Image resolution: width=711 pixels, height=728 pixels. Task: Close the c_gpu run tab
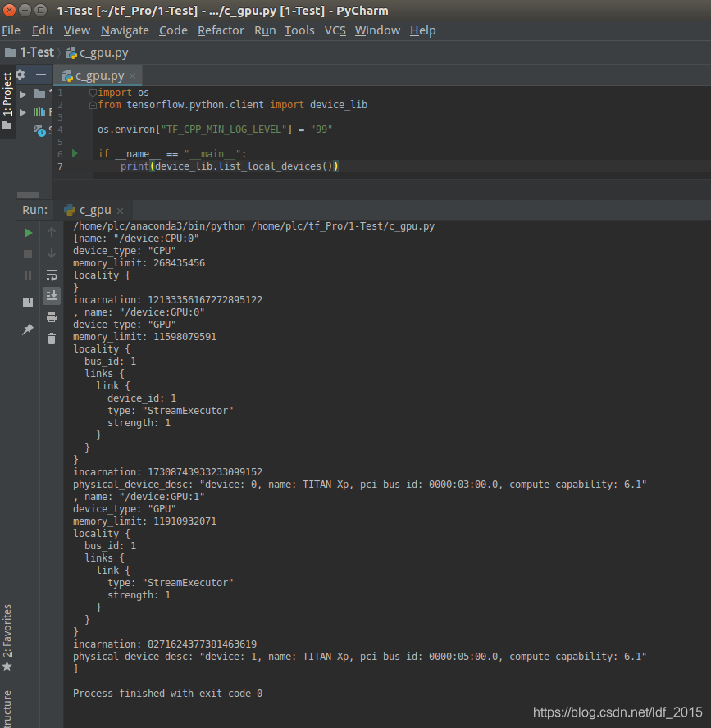[121, 211]
